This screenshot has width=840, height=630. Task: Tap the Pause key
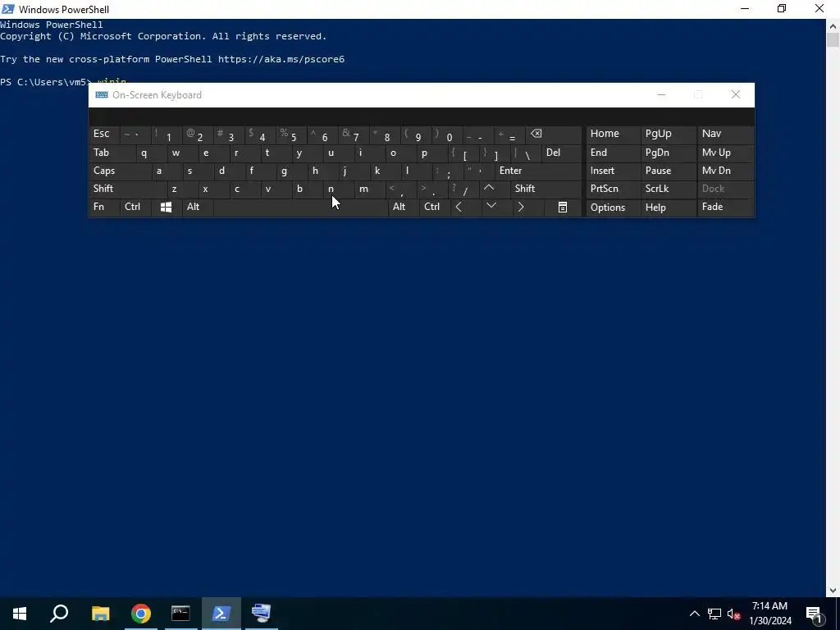pyautogui.click(x=669, y=171)
